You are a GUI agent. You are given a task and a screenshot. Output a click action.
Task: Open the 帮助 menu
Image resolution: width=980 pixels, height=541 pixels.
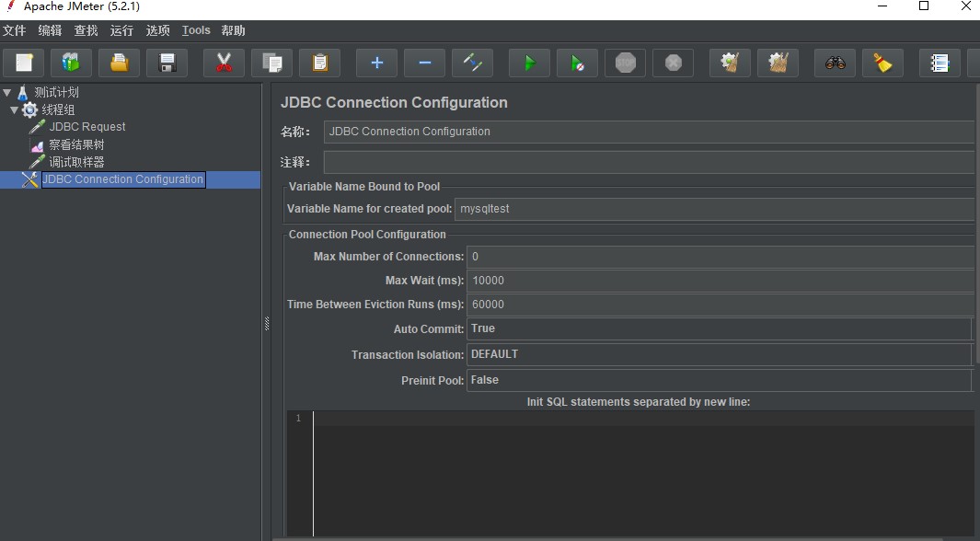tap(233, 30)
